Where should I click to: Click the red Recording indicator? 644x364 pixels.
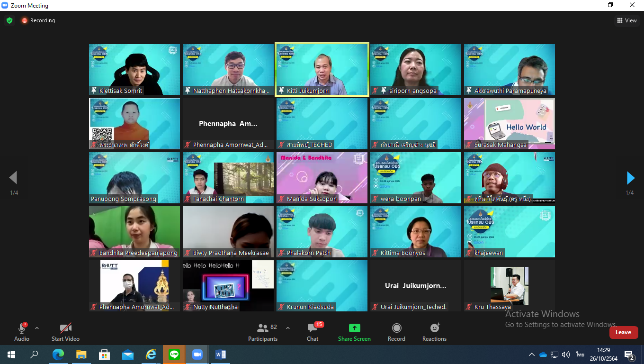click(38, 20)
